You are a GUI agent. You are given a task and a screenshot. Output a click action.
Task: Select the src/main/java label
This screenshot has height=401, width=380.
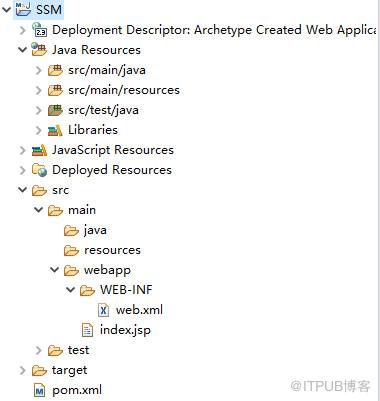tap(107, 70)
